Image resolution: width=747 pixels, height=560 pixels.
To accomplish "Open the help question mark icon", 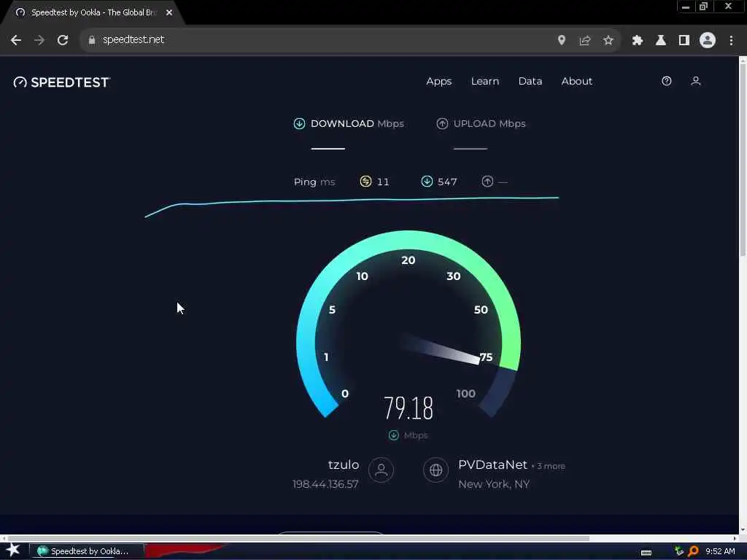I will pos(667,81).
